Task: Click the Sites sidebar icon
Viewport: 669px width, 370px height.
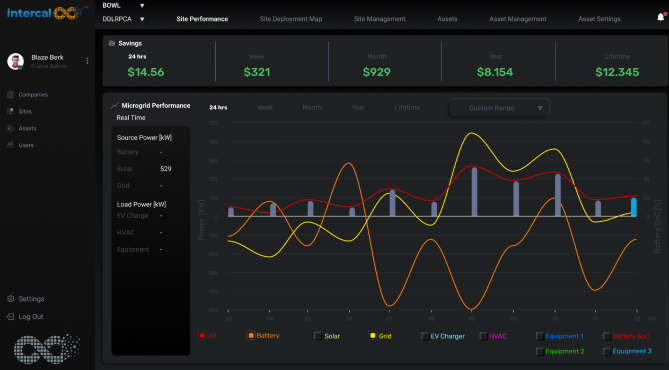Action: tap(11, 111)
